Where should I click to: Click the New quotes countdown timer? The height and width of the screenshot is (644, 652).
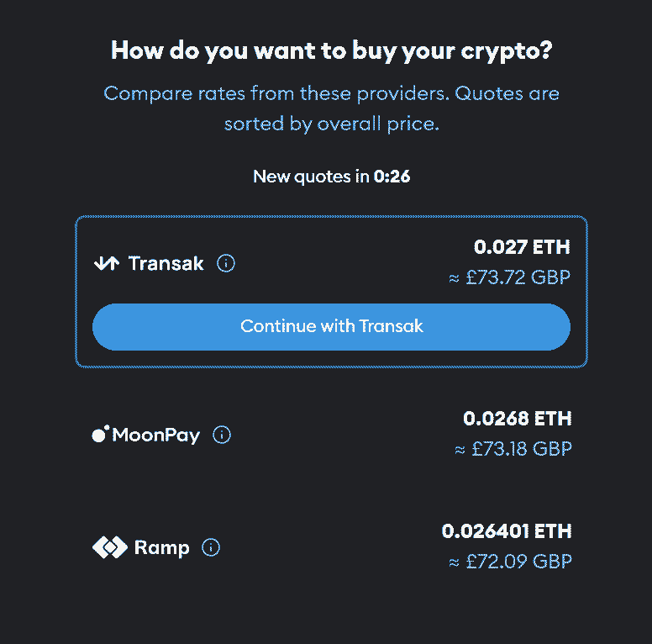point(392,177)
